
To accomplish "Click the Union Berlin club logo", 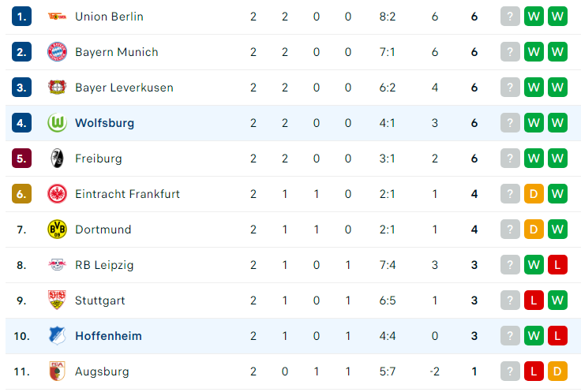I will 57,17.
